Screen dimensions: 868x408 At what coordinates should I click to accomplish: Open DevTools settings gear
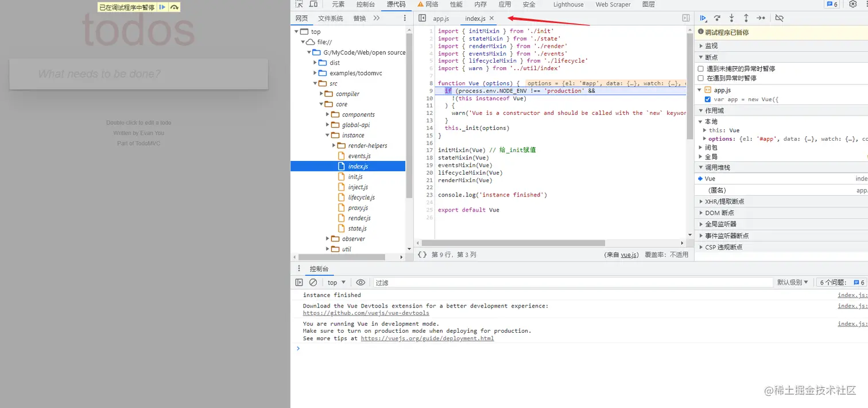(852, 4)
